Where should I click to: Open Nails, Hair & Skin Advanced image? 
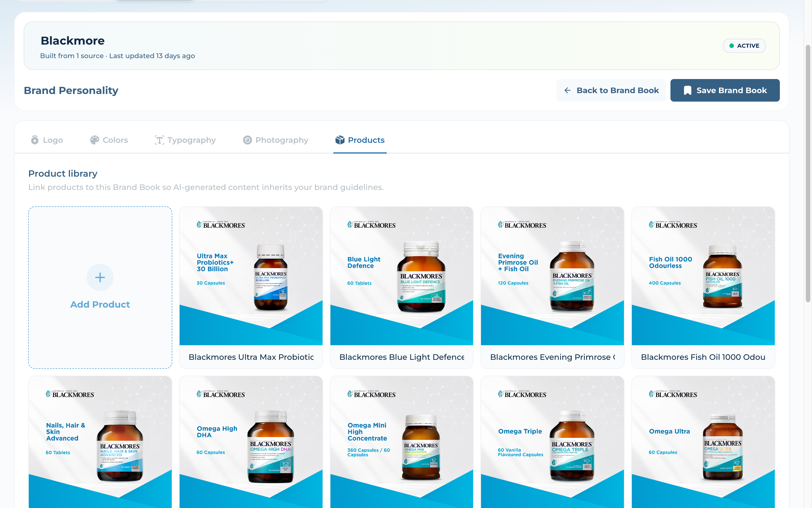[x=100, y=442]
